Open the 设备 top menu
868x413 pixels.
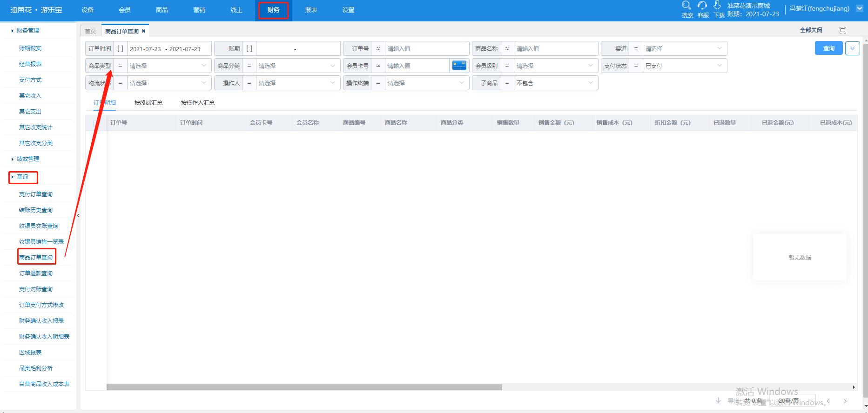click(x=87, y=10)
